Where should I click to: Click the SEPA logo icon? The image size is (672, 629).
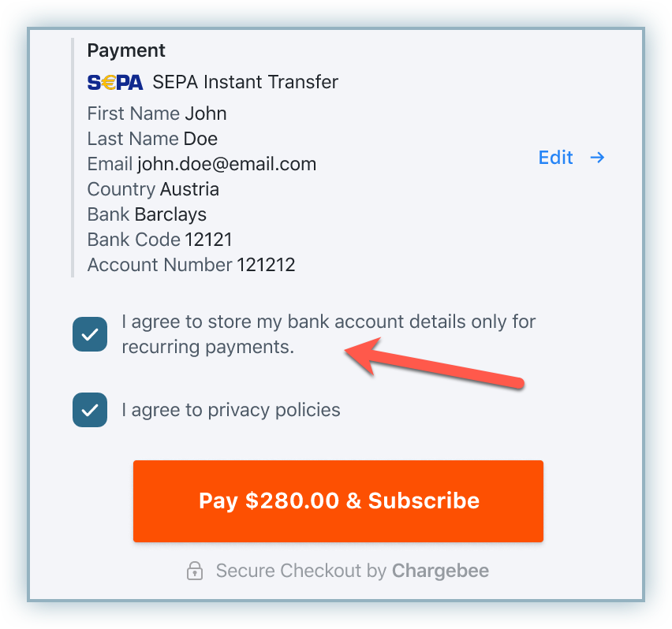pyautogui.click(x=115, y=82)
